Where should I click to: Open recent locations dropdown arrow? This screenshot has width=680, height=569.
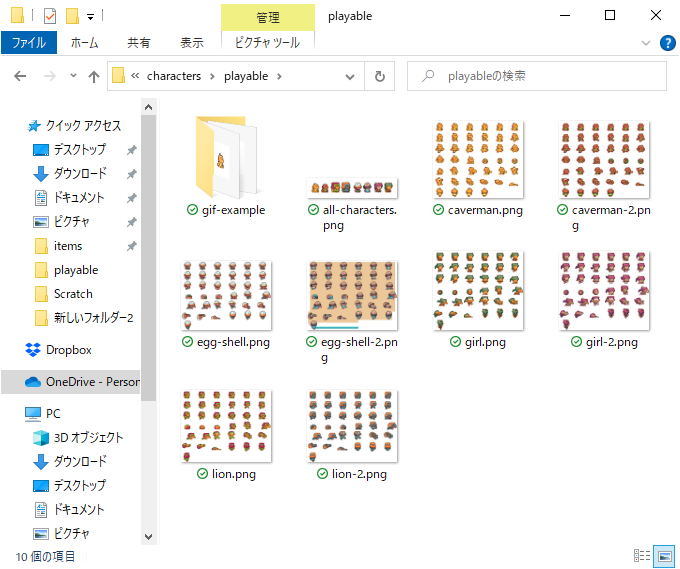click(x=73, y=76)
